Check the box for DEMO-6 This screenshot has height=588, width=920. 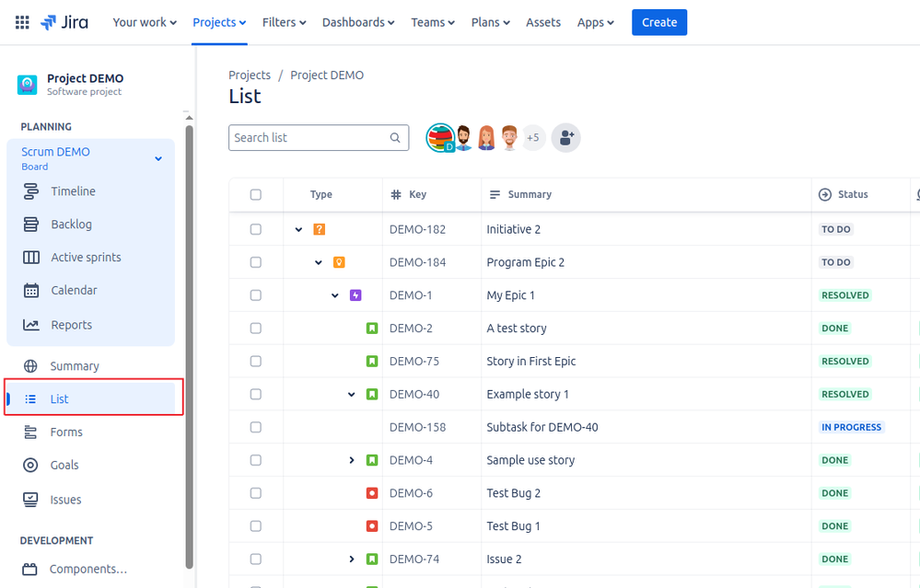[256, 493]
